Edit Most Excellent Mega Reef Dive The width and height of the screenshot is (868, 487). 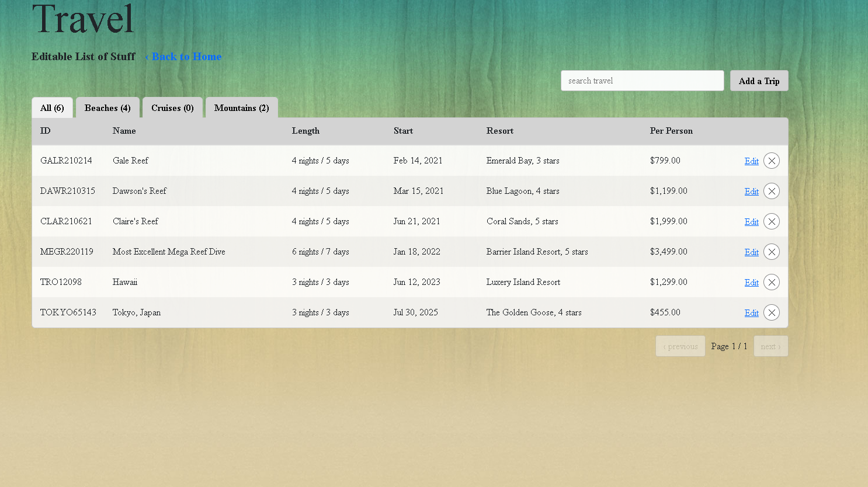coord(751,252)
